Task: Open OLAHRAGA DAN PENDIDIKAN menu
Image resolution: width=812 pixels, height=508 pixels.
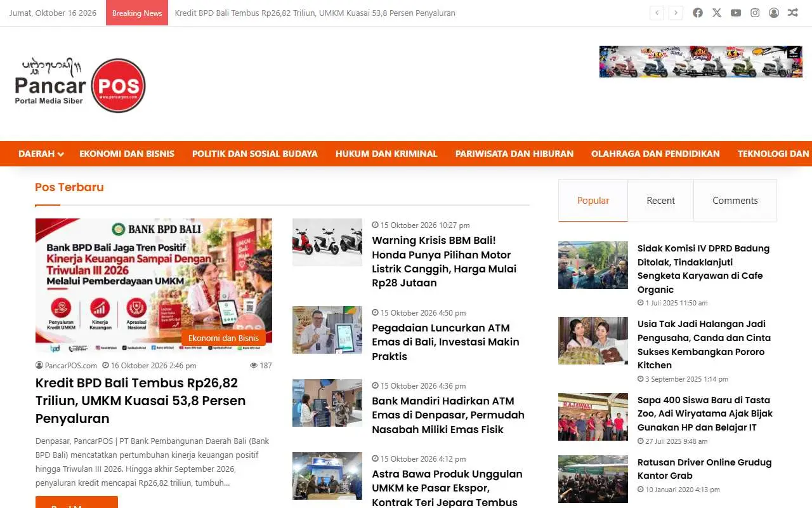Action: coord(655,154)
